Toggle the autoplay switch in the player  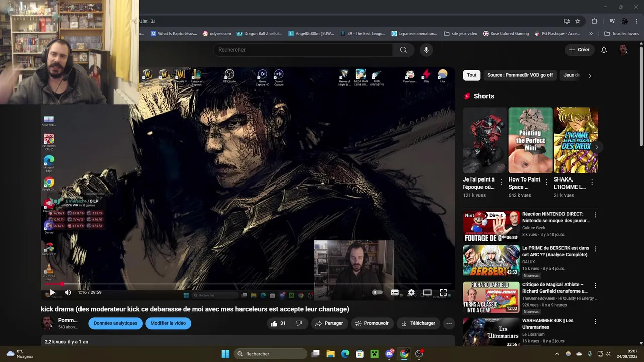tap(377, 292)
